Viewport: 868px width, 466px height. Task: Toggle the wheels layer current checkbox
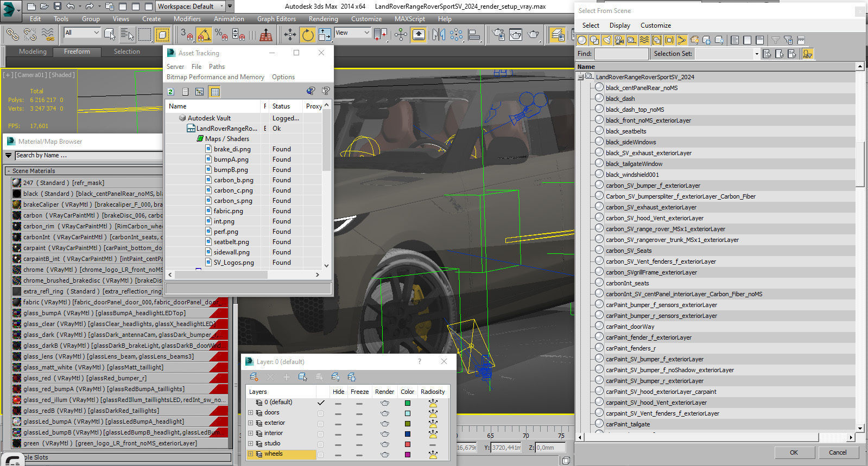point(320,455)
